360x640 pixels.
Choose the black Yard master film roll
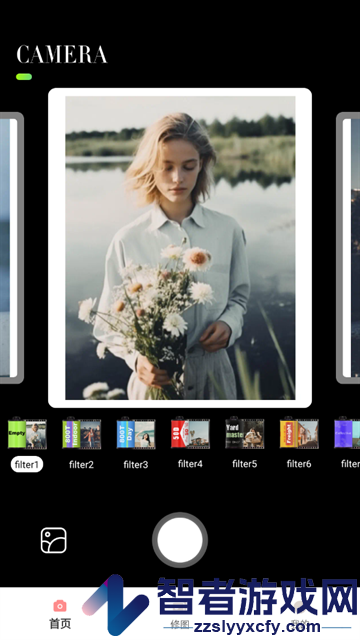tap(244, 433)
